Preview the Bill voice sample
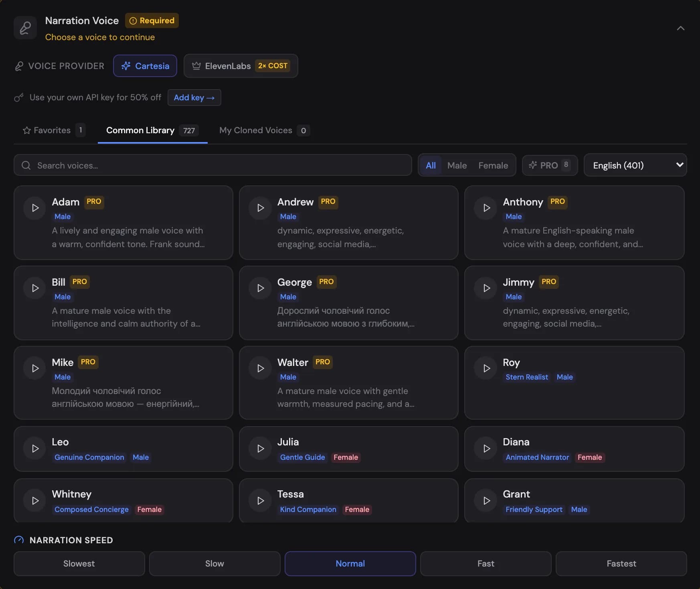Image resolution: width=700 pixels, height=589 pixels. click(35, 288)
